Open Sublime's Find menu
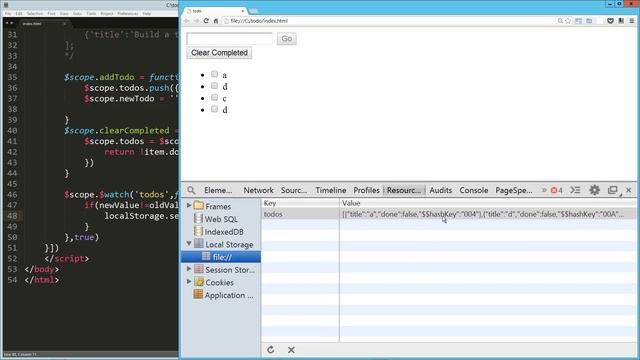The height and width of the screenshot is (360, 640). tap(51, 13)
